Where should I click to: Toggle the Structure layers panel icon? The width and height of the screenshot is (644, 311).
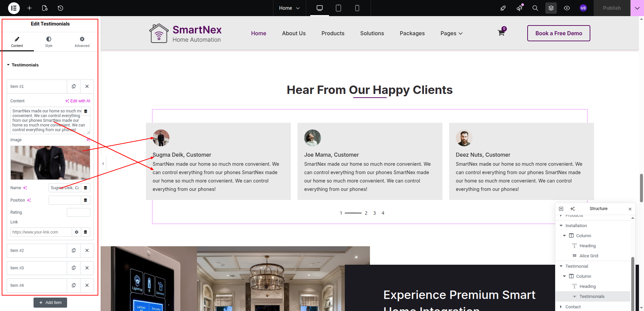click(x=551, y=8)
